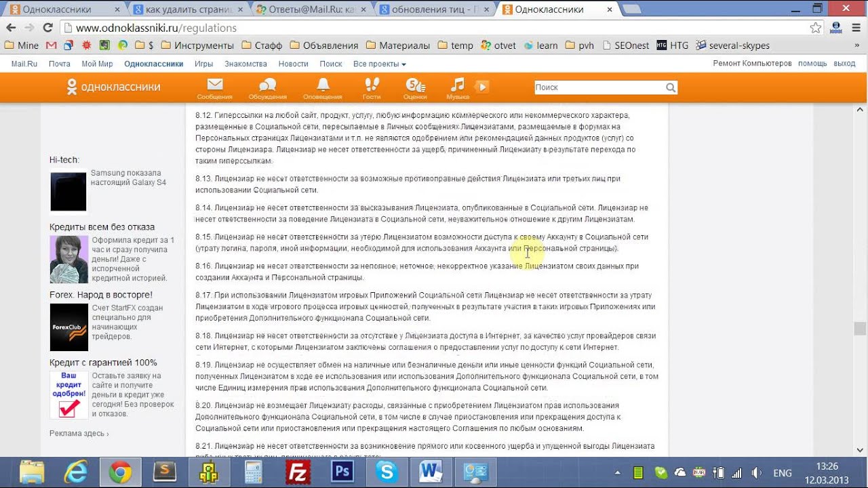The height and width of the screenshot is (488, 868).
Task: Open the Gmail bookmark icon
Action: pyautogui.click(x=52, y=45)
